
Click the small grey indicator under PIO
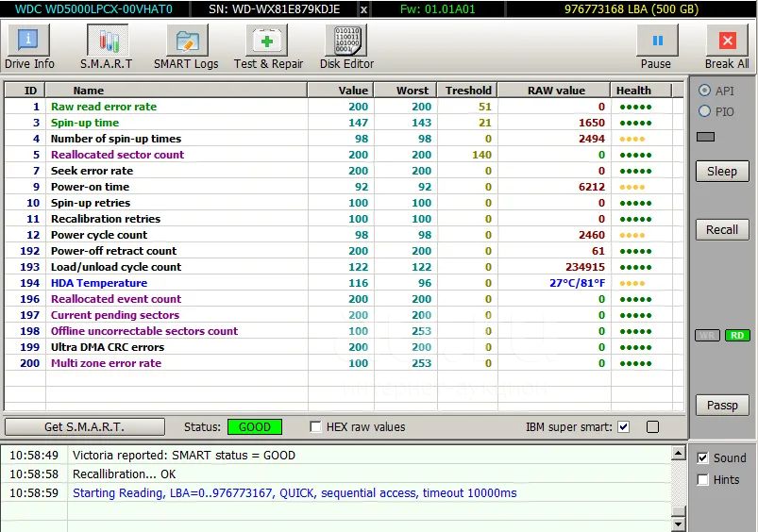click(x=705, y=137)
